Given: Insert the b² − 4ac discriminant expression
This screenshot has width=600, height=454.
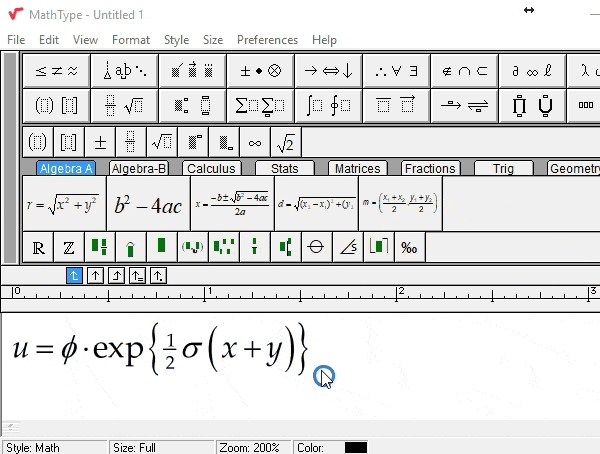Looking at the screenshot, I should (x=148, y=204).
